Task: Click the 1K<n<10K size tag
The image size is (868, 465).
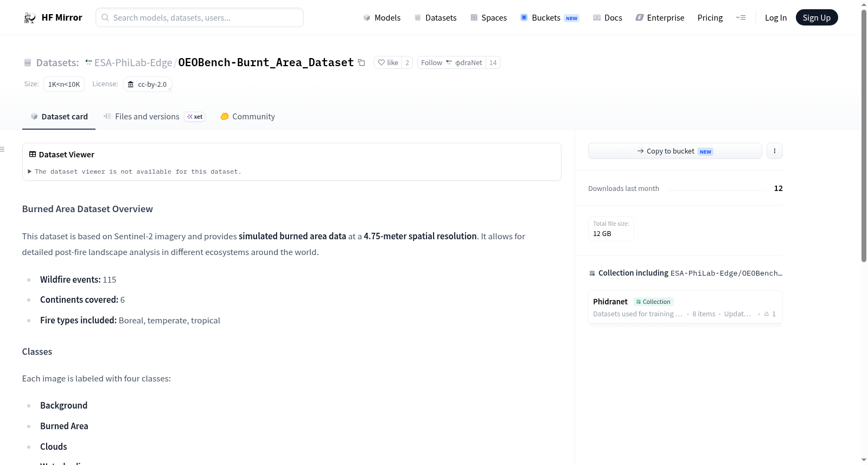Action: 64,84
